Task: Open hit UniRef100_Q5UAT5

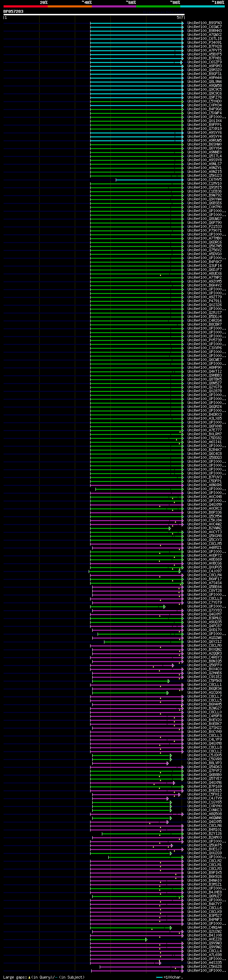Action: pos(204,845)
